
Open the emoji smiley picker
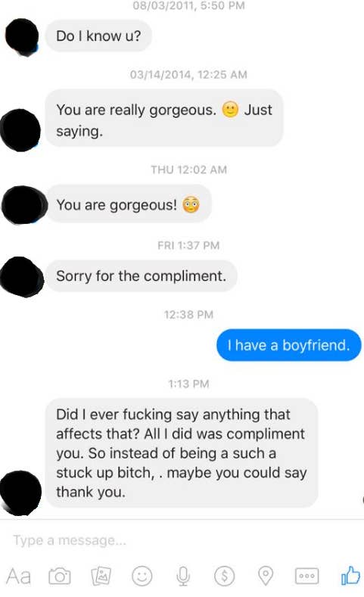(x=142, y=576)
